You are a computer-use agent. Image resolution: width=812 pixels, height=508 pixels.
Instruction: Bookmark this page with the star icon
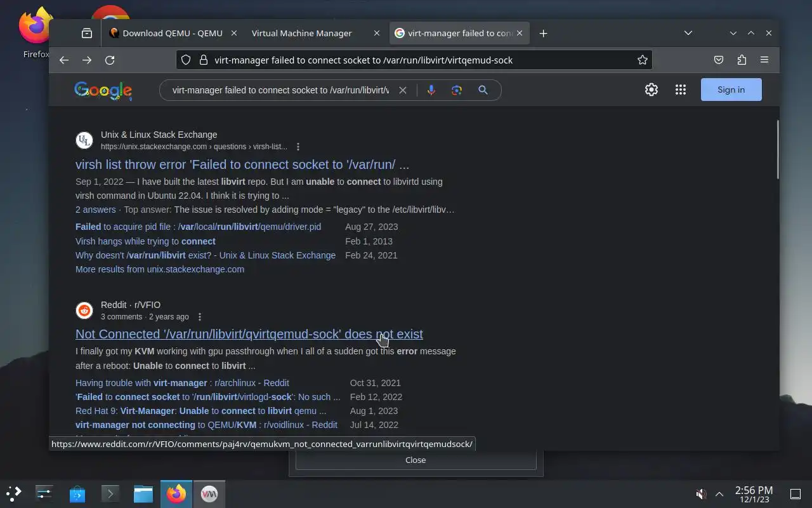pos(643,60)
